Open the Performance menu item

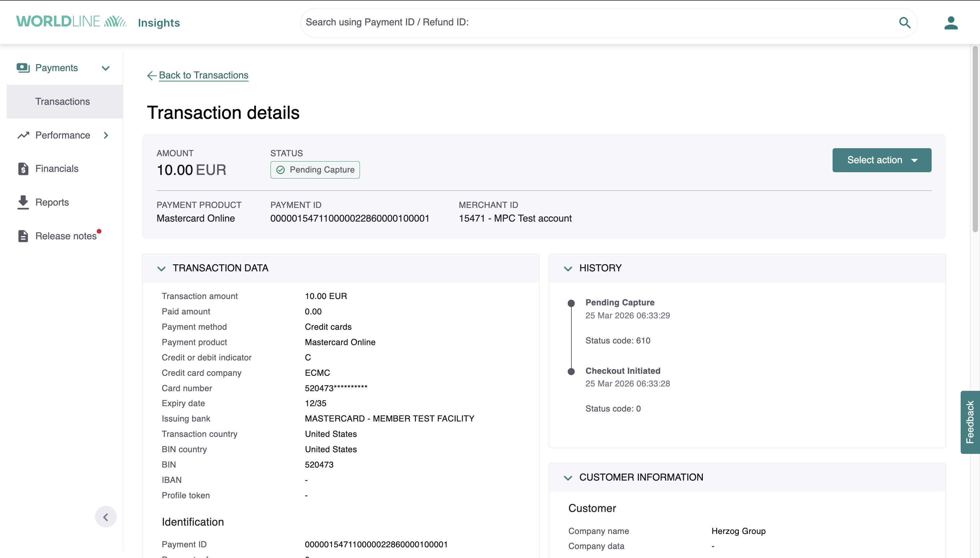tap(63, 135)
